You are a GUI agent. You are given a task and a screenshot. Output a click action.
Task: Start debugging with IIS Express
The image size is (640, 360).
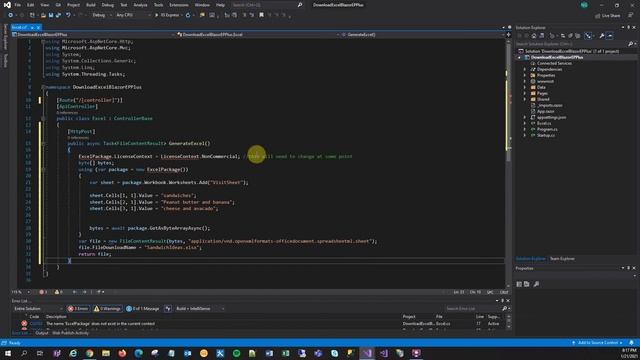pyautogui.click(x=167, y=15)
